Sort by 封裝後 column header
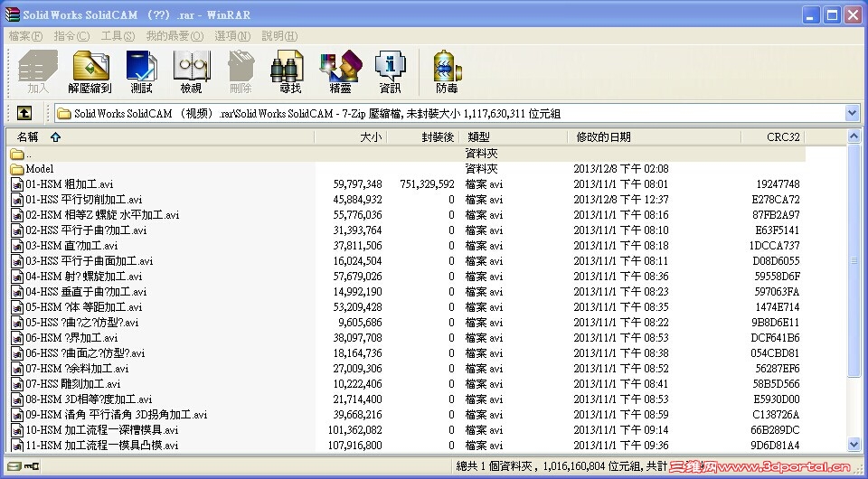868x479 pixels. pyautogui.click(x=423, y=137)
